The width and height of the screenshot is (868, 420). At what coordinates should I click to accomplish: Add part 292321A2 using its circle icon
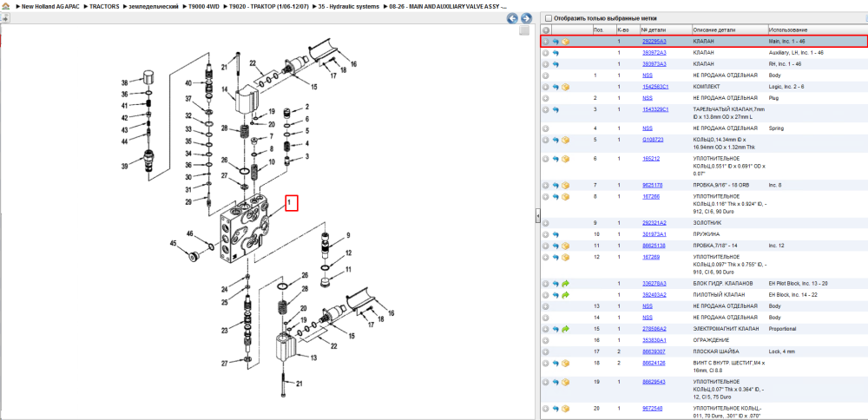coord(545,223)
